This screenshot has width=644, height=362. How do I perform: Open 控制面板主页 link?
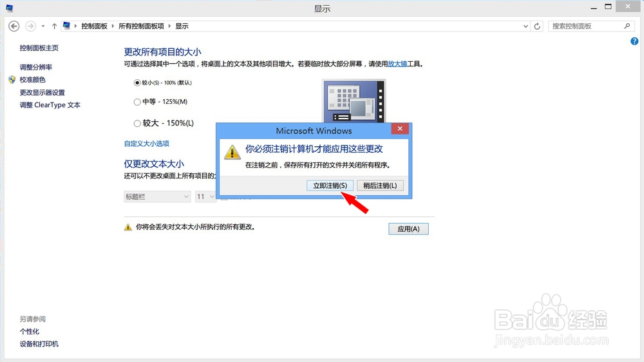coord(39,48)
